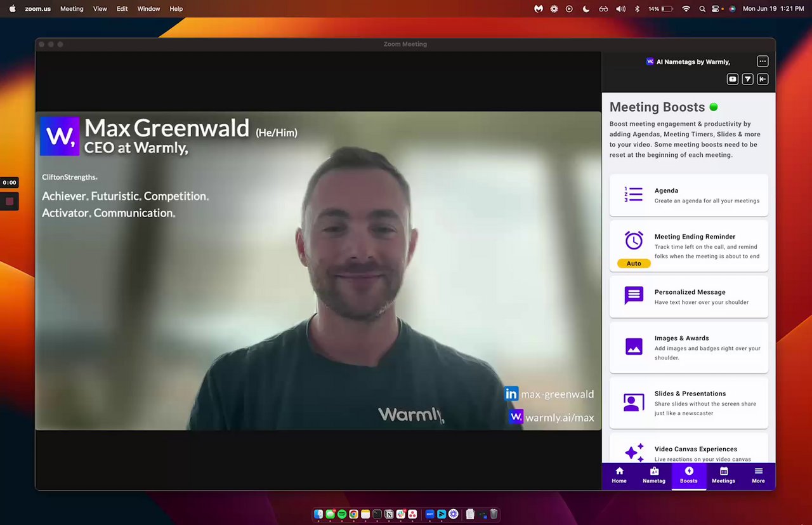Image resolution: width=812 pixels, height=525 pixels.
Task: Toggle Do Not Disturb moon icon
Action: 586,9
